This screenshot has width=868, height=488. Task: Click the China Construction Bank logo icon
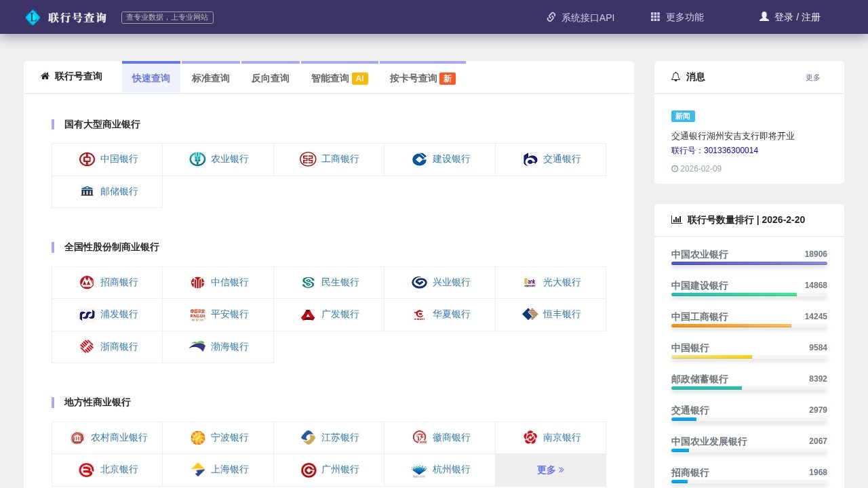[419, 159]
